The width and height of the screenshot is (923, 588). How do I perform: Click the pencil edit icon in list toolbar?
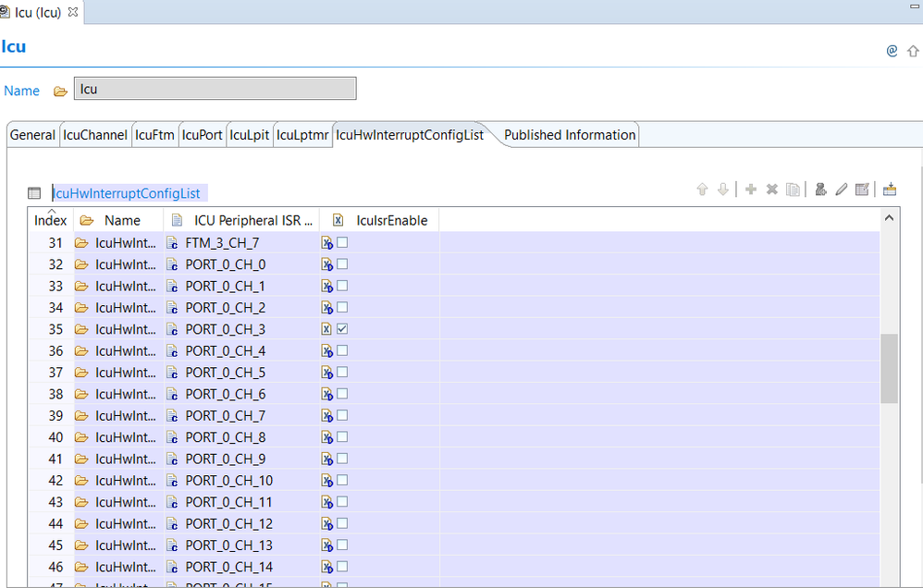click(x=842, y=190)
